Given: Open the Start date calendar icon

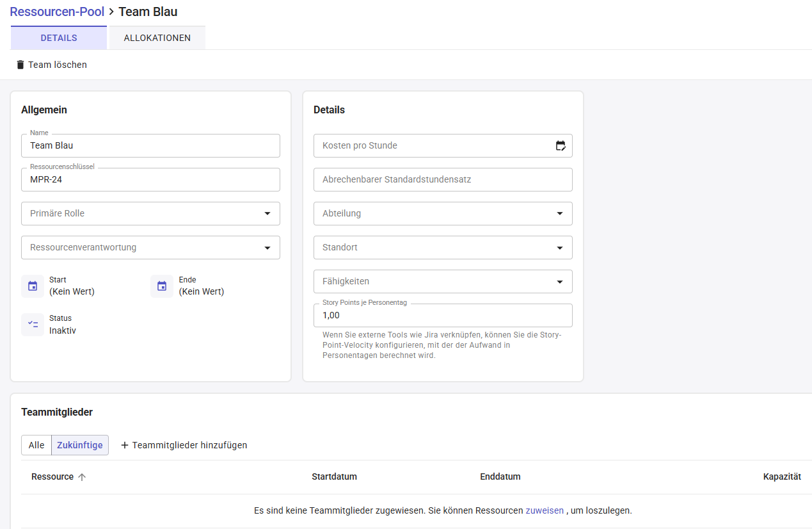Looking at the screenshot, I should point(33,286).
